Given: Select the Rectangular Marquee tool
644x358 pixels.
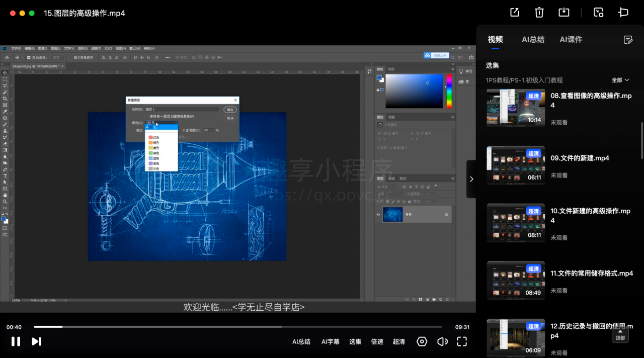Looking at the screenshot, I should coord(5,79).
